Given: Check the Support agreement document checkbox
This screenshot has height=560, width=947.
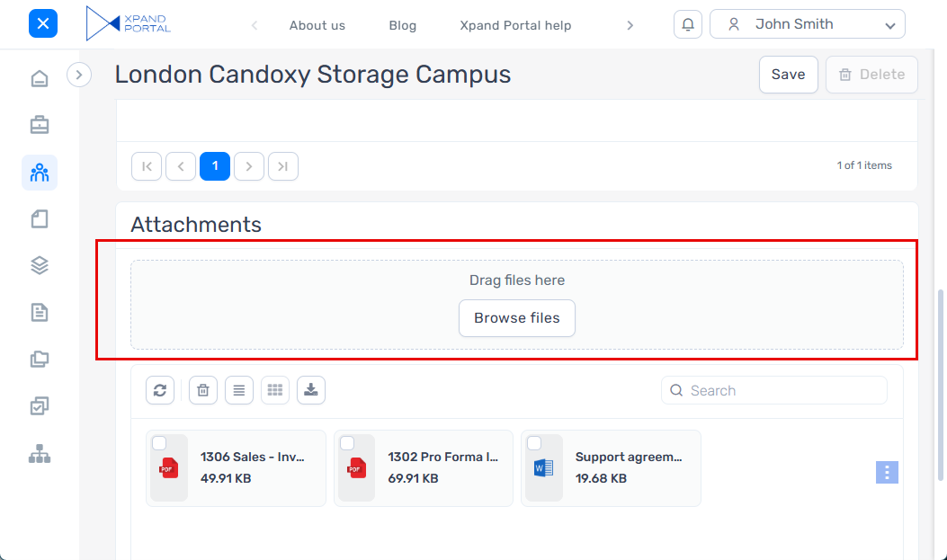Looking at the screenshot, I should pos(534,443).
